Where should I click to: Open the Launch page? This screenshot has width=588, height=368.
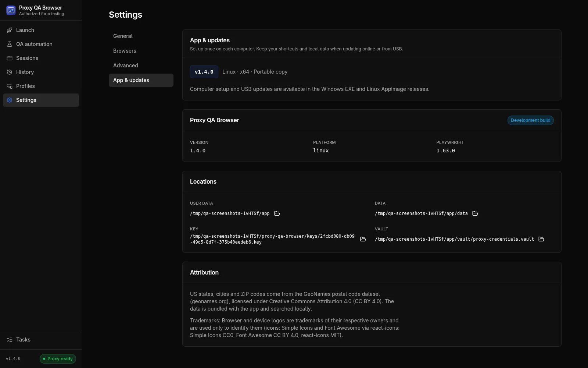41,30
